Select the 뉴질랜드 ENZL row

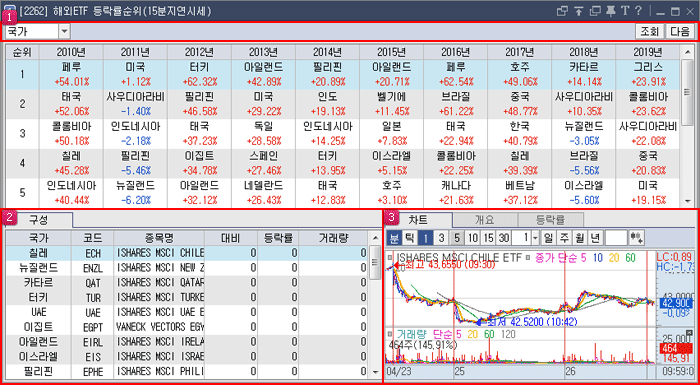point(188,268)
